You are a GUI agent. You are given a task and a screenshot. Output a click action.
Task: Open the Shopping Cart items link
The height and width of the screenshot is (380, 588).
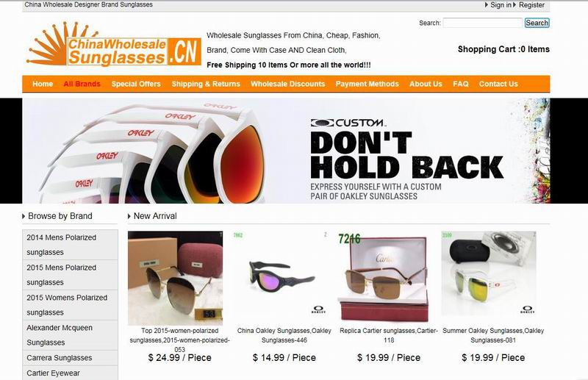pyautogui.click(x=503, y=49)
